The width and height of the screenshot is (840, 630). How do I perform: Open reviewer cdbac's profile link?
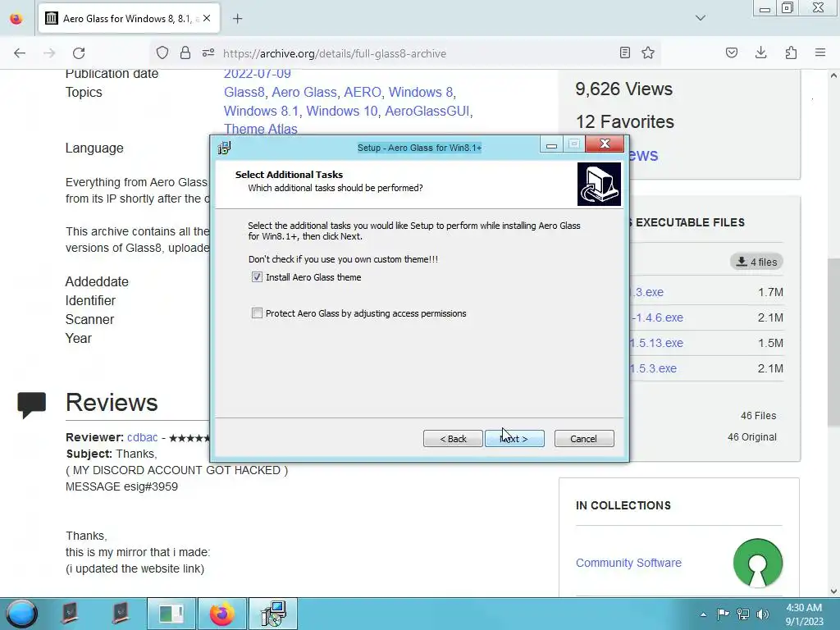pos(143,437)
